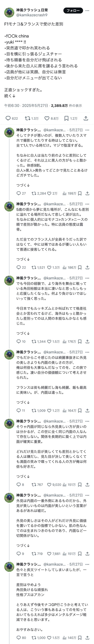Open the 午前6:30 · 2025年5月27日 timestamp
This screenshot has width=94, height=644.
click(27, 105)
